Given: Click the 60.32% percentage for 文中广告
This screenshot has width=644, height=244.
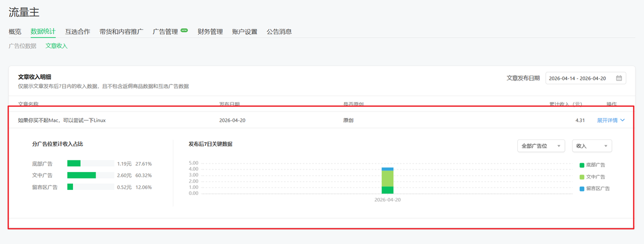Looking at the screenshot, I should coord(143,175).
